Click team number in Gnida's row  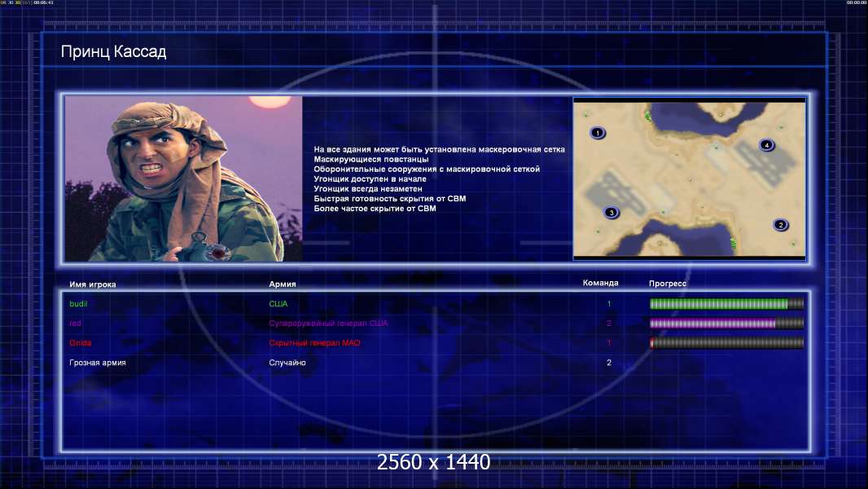point(609,343)
